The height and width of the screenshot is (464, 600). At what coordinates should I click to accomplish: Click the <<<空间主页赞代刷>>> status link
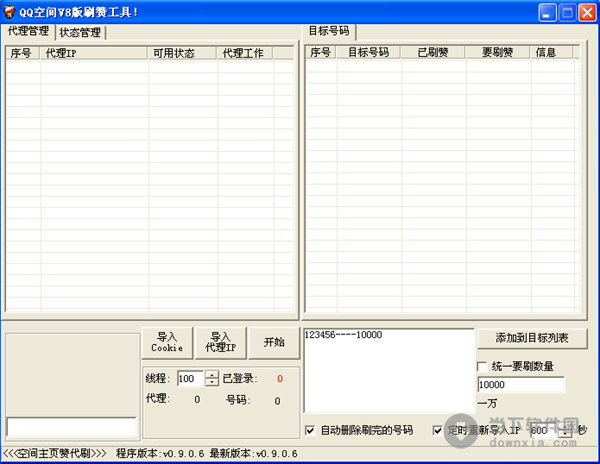tap(55, 454)
